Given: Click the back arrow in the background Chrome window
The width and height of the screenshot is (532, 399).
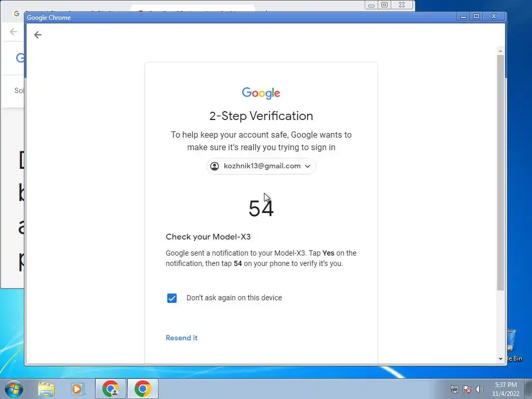Looking at the screenshot, I should point(13,32).
